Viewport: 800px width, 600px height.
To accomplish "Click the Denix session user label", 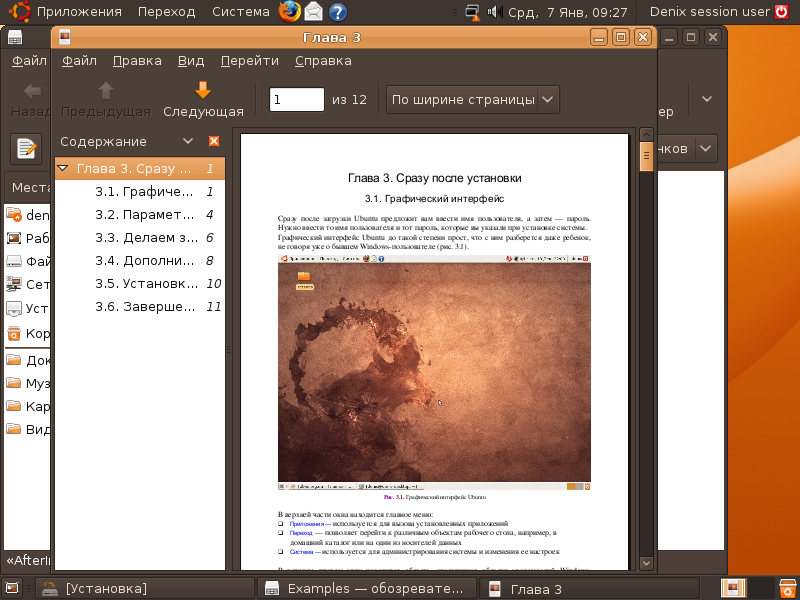I will click(709, 12).
